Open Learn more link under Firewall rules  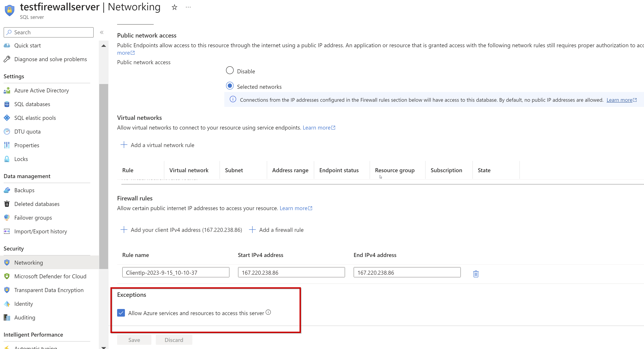(296, 208)
